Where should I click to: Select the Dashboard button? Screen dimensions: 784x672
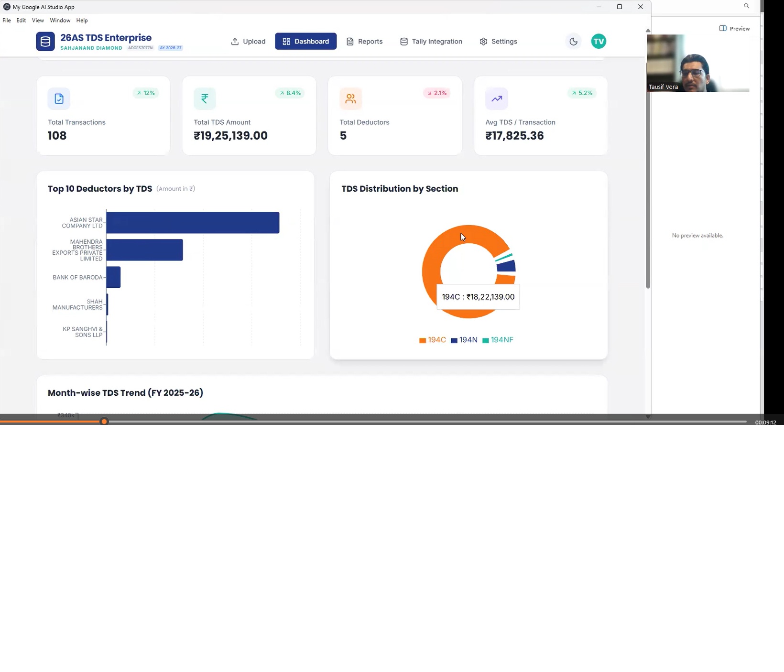click(x=305, y=42)
